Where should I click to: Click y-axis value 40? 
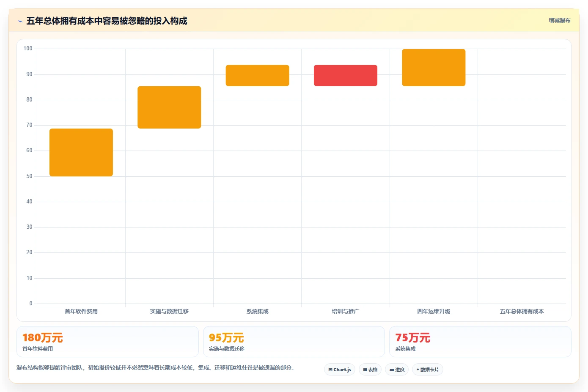click(29, 202)
